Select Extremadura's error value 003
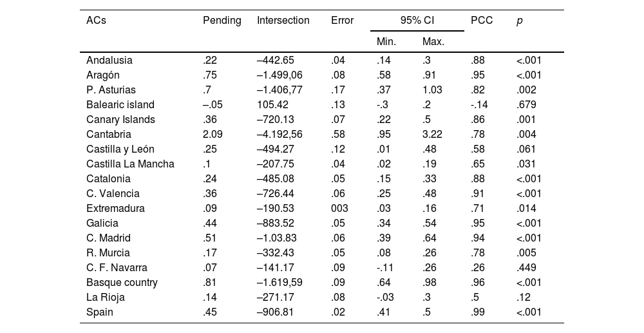 339,209
